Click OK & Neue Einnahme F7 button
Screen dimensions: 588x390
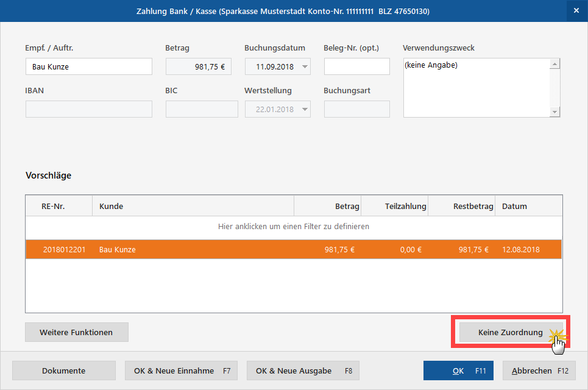click(181, 370)
